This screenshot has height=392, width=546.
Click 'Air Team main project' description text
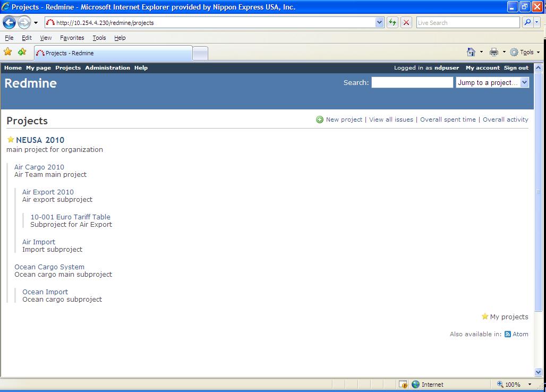pyautogui.click(x=50, y=175)
